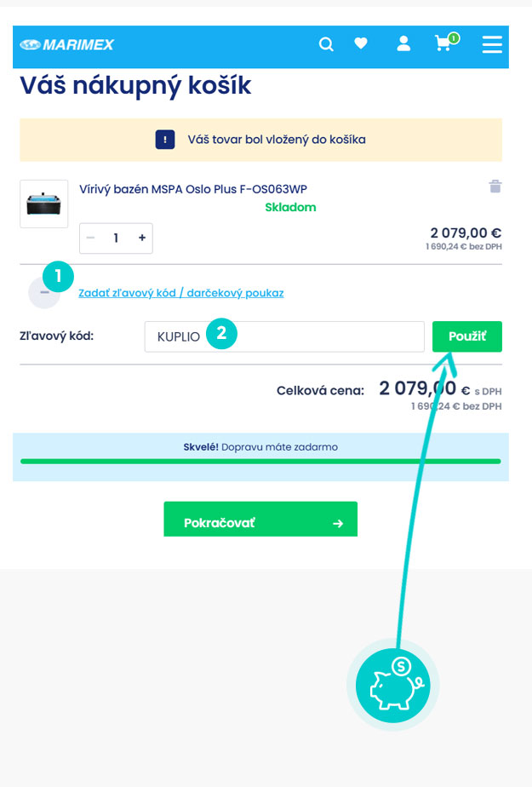
Task: Click the free shipping progress bar
Action: pyautogui.click(x=260, y=461)
